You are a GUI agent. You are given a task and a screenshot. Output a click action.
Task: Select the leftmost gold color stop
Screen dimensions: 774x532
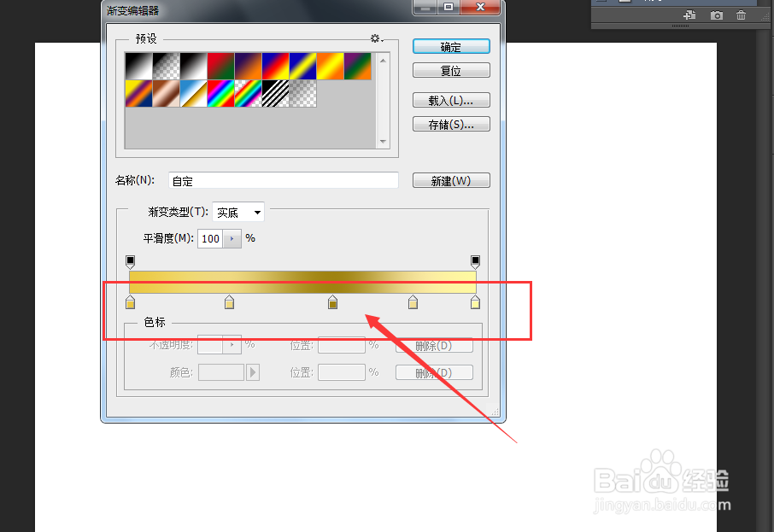131,302
